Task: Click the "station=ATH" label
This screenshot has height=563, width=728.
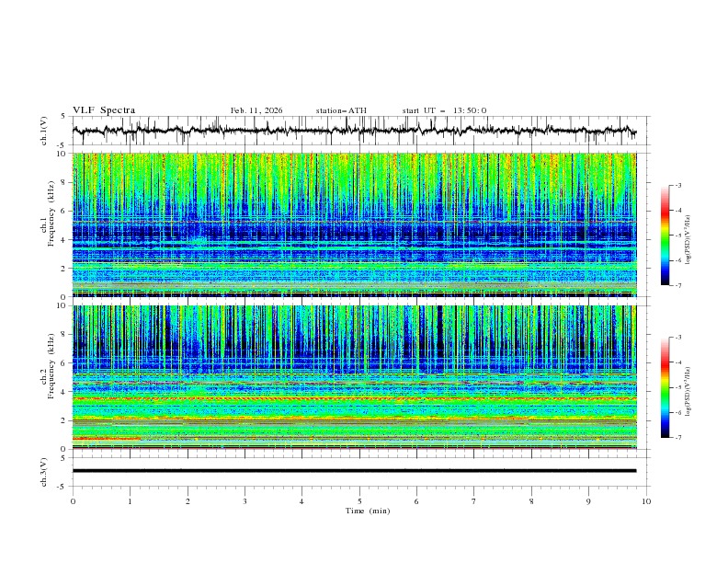Action: point(341,110)
